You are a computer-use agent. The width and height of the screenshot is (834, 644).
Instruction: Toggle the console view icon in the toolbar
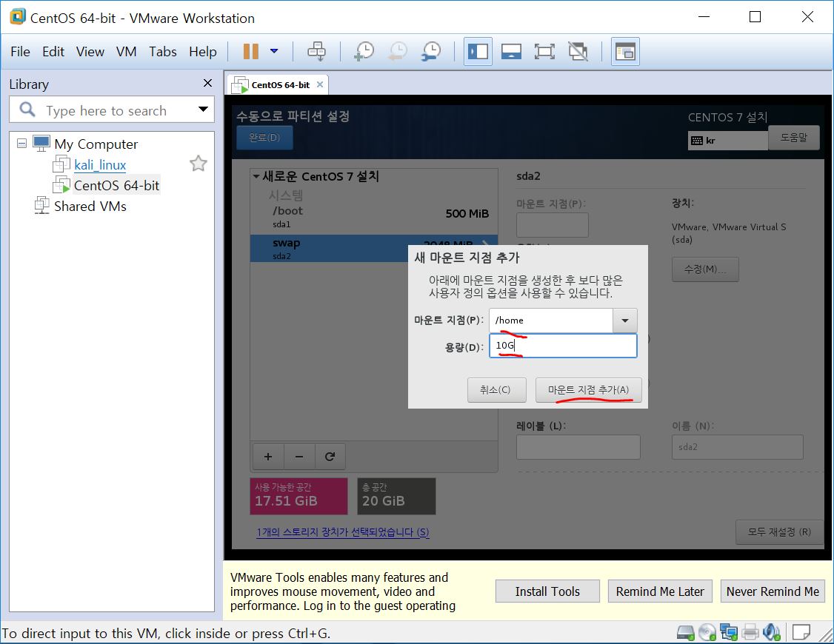coord(625,52)
